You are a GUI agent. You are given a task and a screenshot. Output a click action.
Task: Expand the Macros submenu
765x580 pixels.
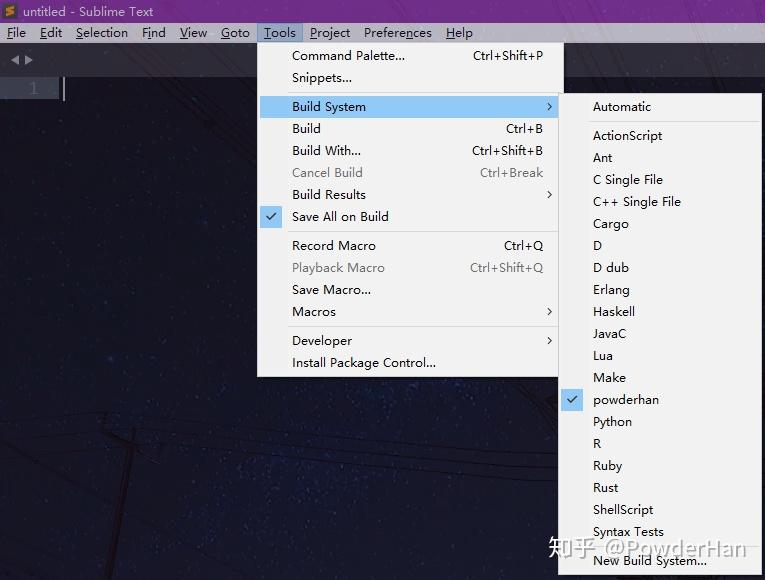[x=409, y=312]
